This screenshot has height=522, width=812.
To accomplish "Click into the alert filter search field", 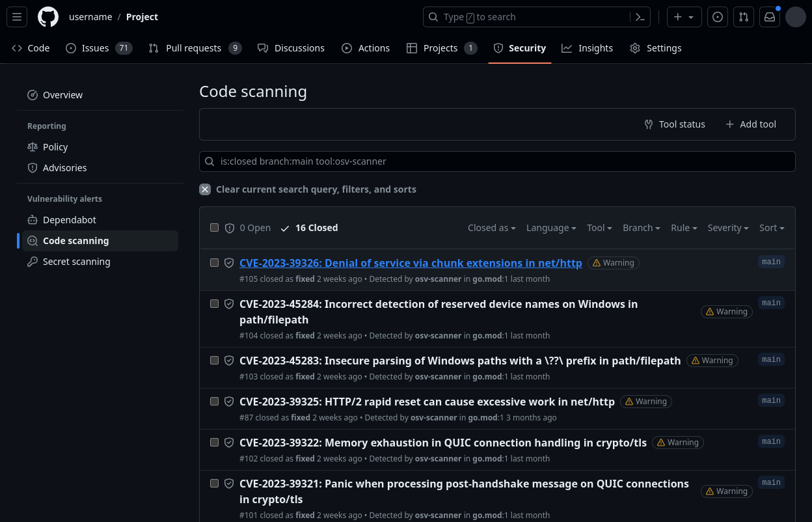I will tap(497, 161).
